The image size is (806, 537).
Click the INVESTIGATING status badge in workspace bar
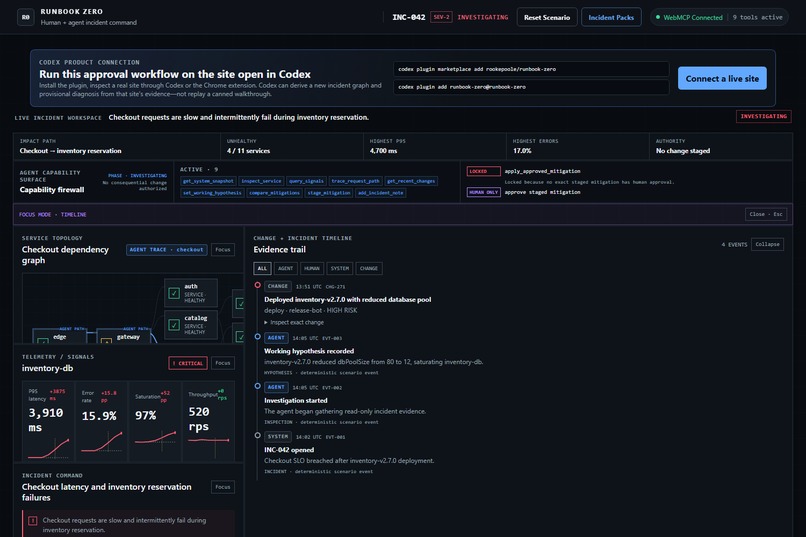pos(763,116)
